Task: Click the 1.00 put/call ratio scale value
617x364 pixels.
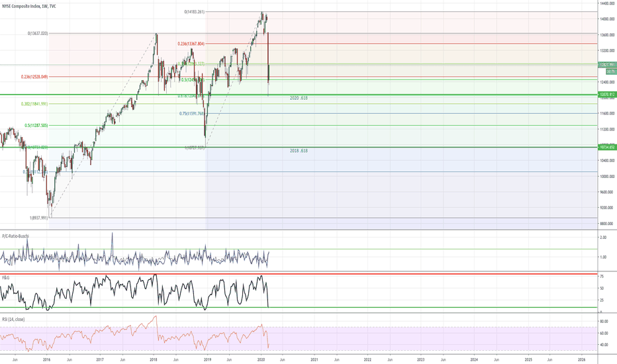Action: tap(603, 257)
